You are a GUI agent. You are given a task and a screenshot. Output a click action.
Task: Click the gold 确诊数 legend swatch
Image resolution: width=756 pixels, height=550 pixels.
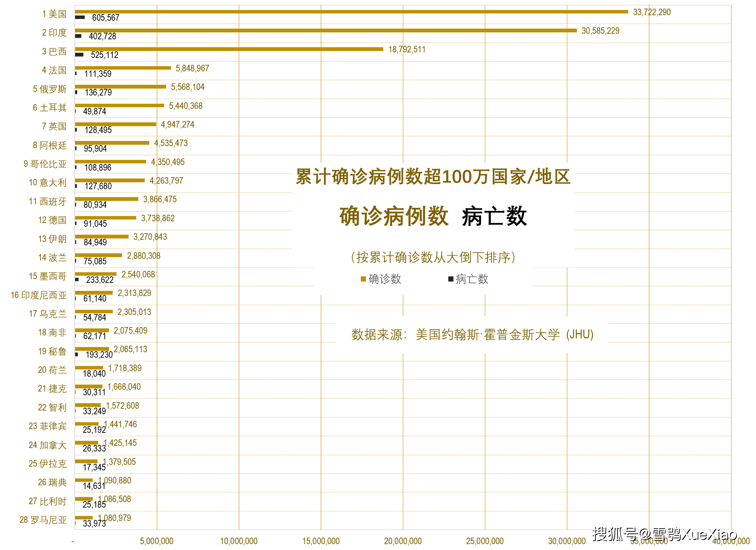(x=363, y=279)
